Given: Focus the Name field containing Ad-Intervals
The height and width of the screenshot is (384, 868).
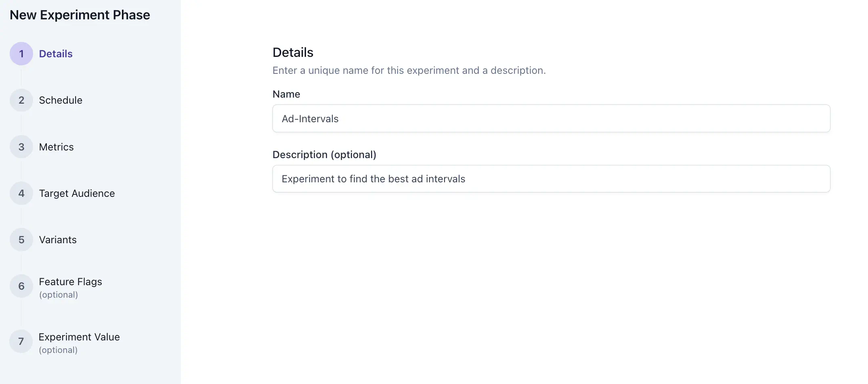Looking at the screenshot, I should (551, 119).
